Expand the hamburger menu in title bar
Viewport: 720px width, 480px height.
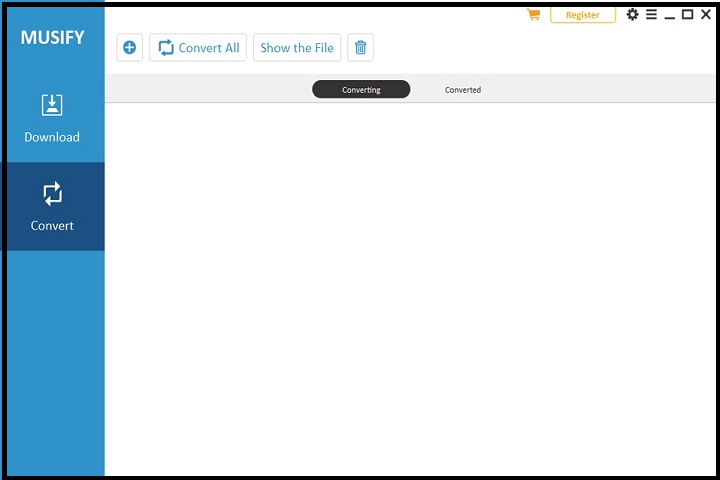click(x=651, y=15)
